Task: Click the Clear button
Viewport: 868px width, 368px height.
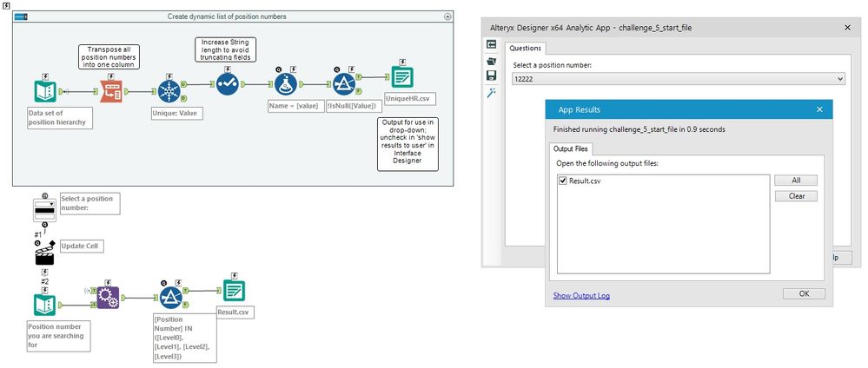Action: point(796,196)
